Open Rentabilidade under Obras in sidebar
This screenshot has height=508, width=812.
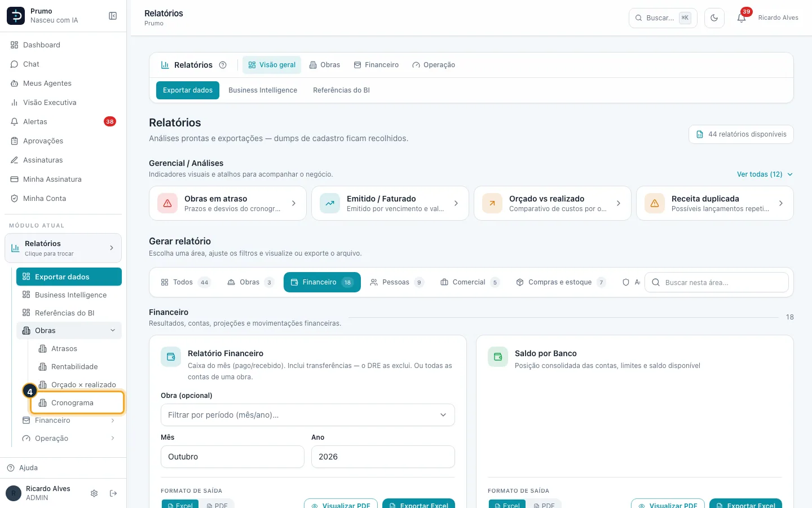pos(77,367)
